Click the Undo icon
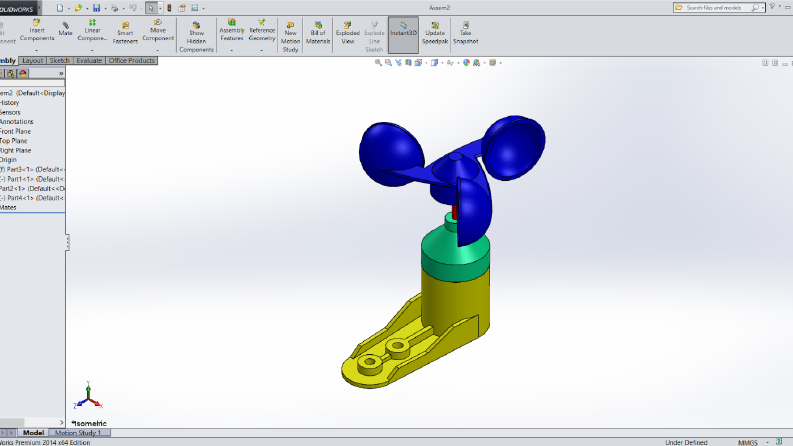 click(133, 8)
